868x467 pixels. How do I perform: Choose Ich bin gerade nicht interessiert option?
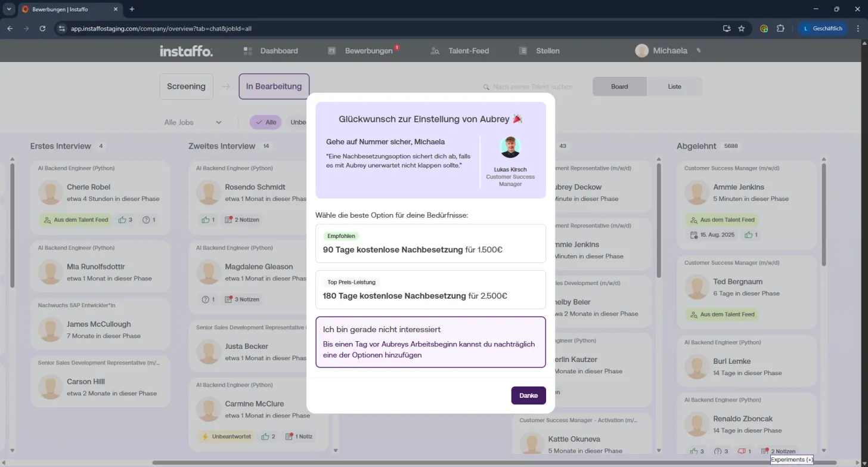pos(430,342)
